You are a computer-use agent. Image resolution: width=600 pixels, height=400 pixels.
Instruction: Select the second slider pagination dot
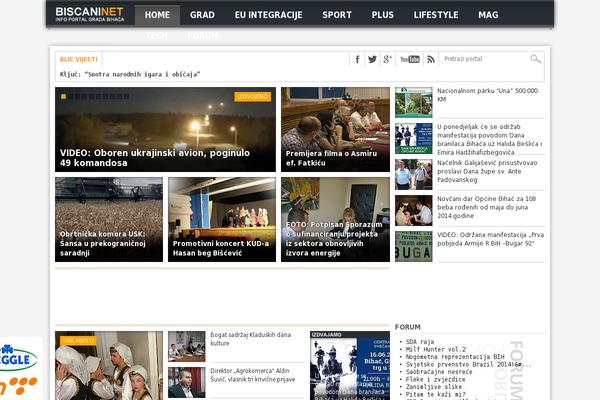point(70,96)
